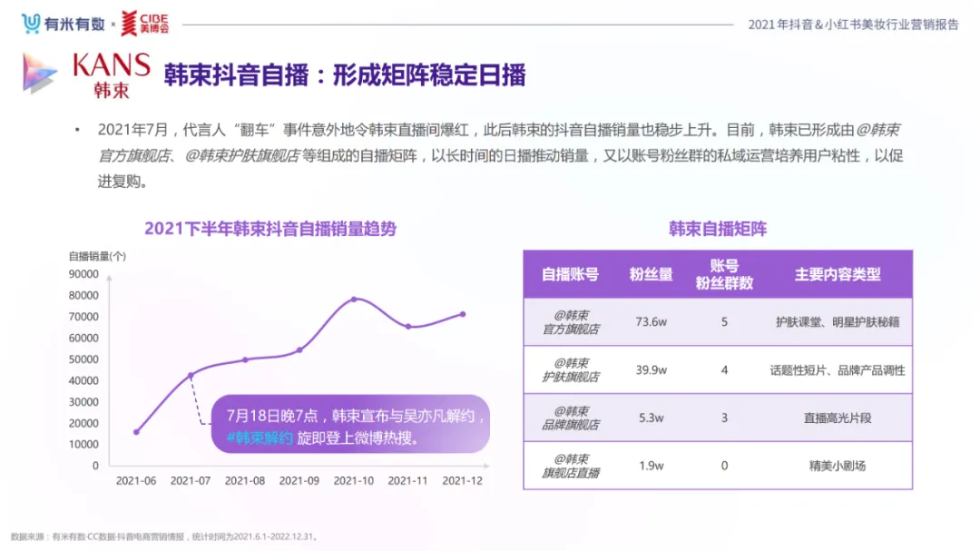Click the 2021-06 x-axis label

[x=136, y=481]
